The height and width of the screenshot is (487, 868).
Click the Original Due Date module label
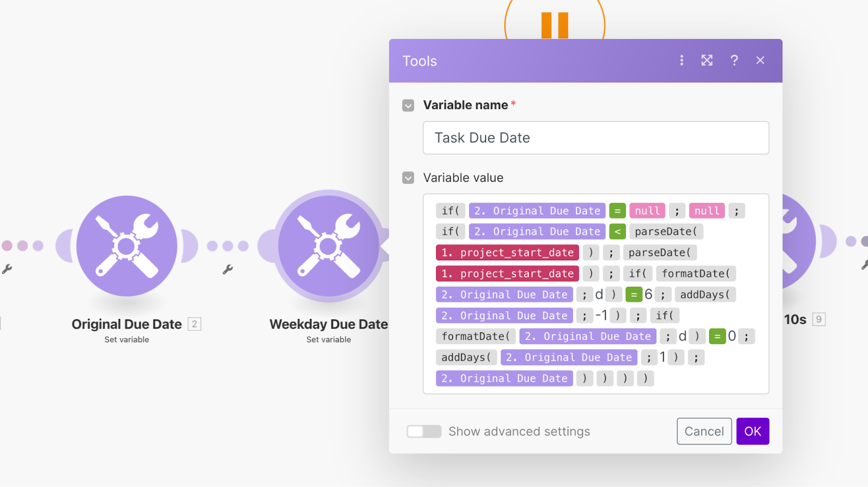tap(127, 324)
